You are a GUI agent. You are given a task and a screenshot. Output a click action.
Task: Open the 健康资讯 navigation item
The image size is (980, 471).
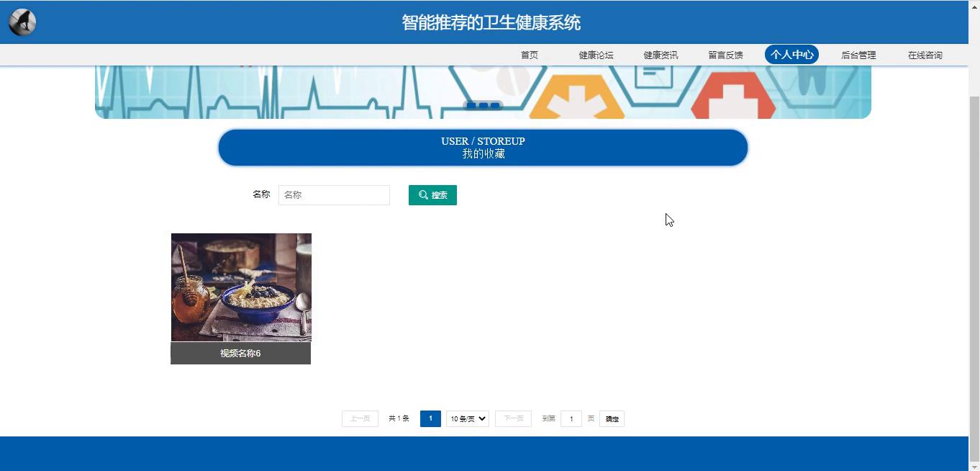click(x=661, y=55)
